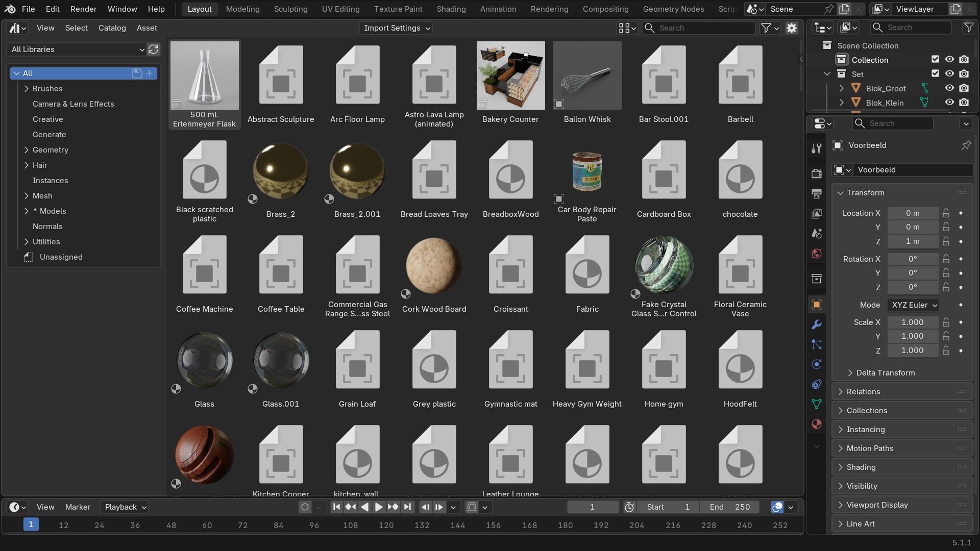This screenshot has width=980, height=551.
Task: Open the All Libraries dropdown
Action: [x=78, y=49]
